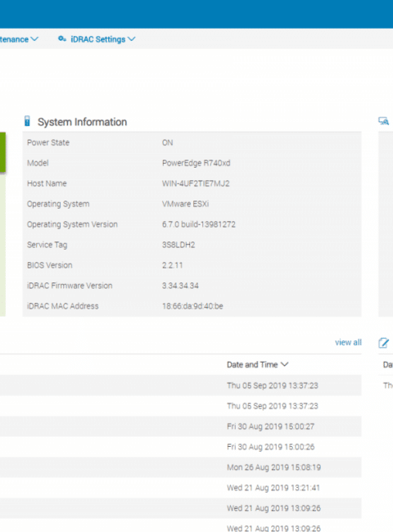This screenshot has height=532, width=393.
Task: Select firmware version 3.34.34.34
Action: pyautogui.click(x=180, y=286)
